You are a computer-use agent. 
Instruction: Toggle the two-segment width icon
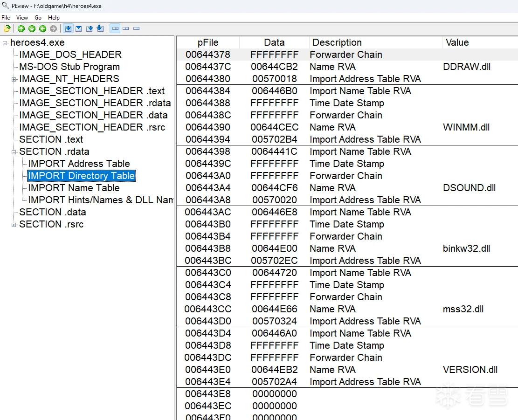[125, 29]
